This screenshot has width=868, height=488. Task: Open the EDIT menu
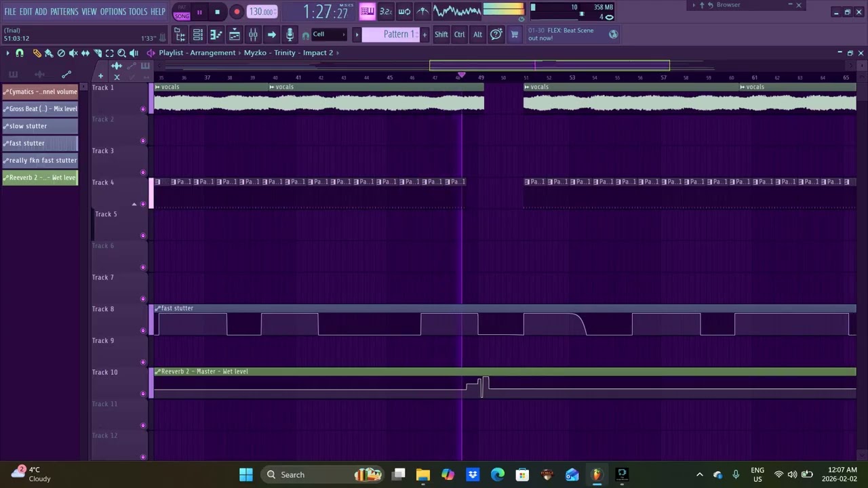click(x=26, y=12)
